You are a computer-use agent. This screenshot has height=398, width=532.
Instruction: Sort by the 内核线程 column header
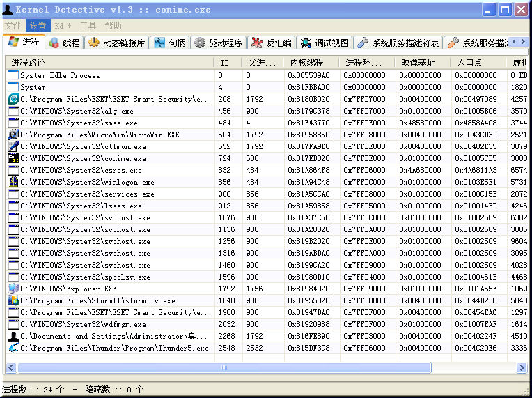coord(311,63)
